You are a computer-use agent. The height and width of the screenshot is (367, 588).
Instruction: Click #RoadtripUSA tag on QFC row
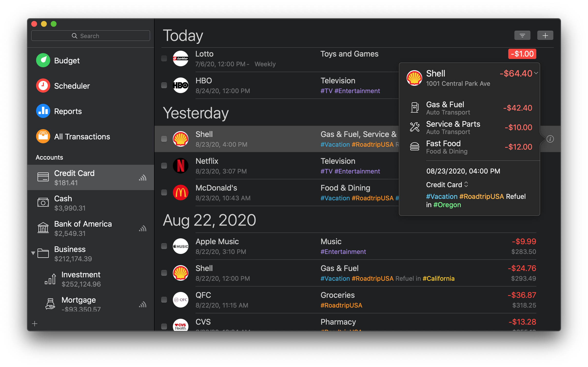click(x=341, y=305)
